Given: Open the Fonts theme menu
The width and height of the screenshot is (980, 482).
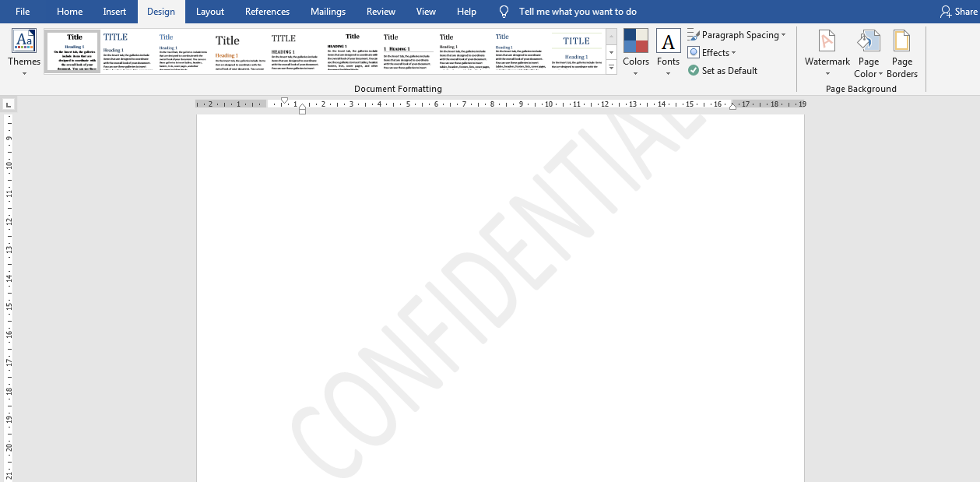Looking at the screenshot, I should click(x=668, y=52).
